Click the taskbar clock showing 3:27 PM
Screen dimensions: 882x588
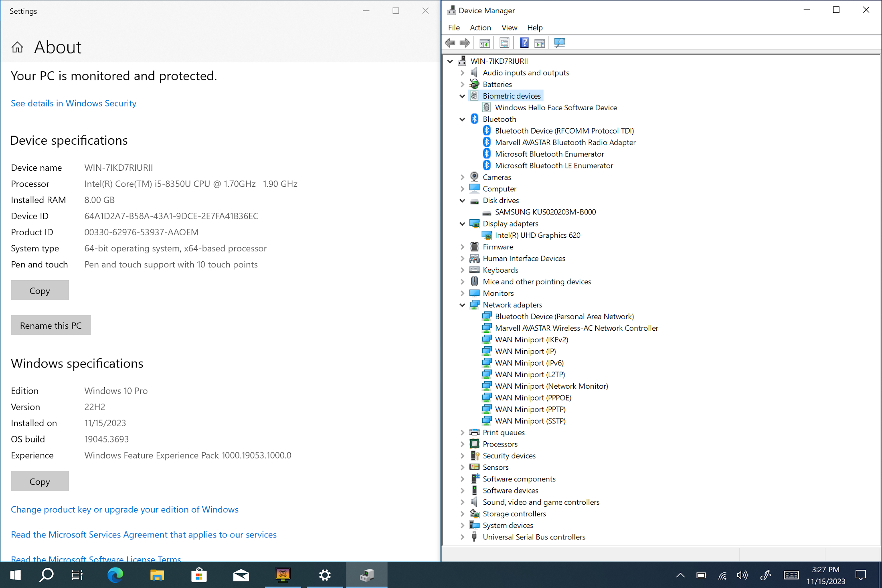[826, 576]
